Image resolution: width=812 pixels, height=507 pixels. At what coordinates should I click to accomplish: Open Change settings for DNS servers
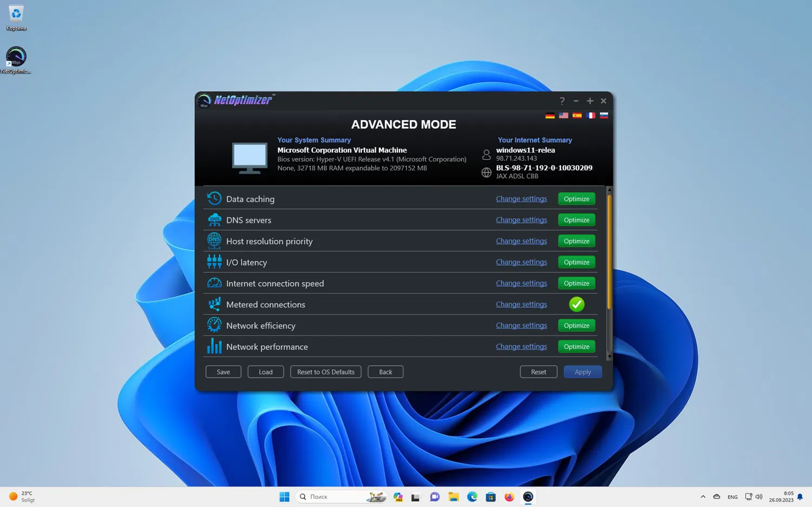click(x=521, y=220)
